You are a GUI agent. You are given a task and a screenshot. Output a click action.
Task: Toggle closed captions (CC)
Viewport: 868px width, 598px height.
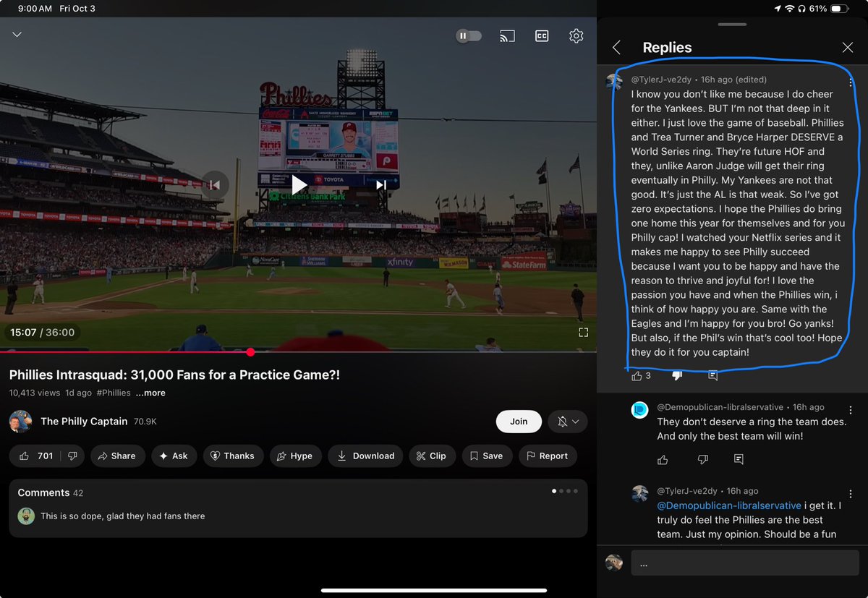541,35
